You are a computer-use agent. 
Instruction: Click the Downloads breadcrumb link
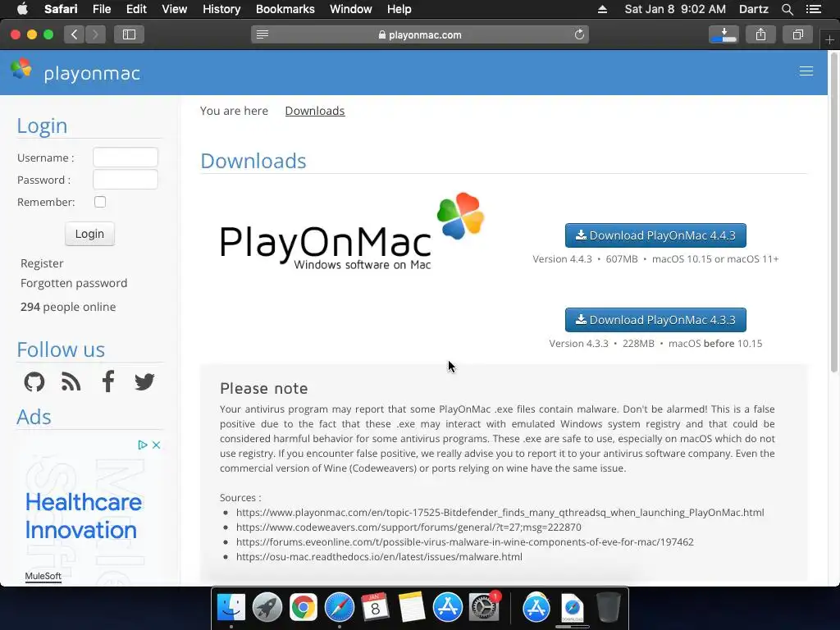[x=315, y=111]
